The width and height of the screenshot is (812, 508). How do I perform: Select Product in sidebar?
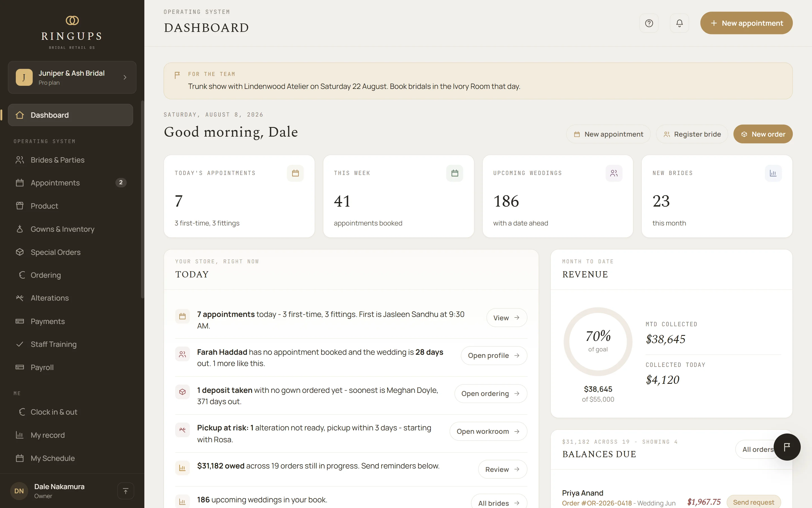[x=70, y=206]
